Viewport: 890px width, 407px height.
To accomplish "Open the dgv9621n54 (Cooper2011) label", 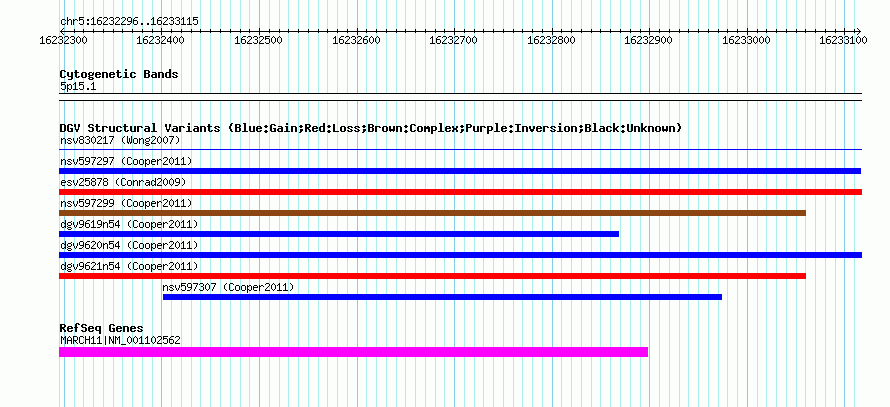I will 129,266.
